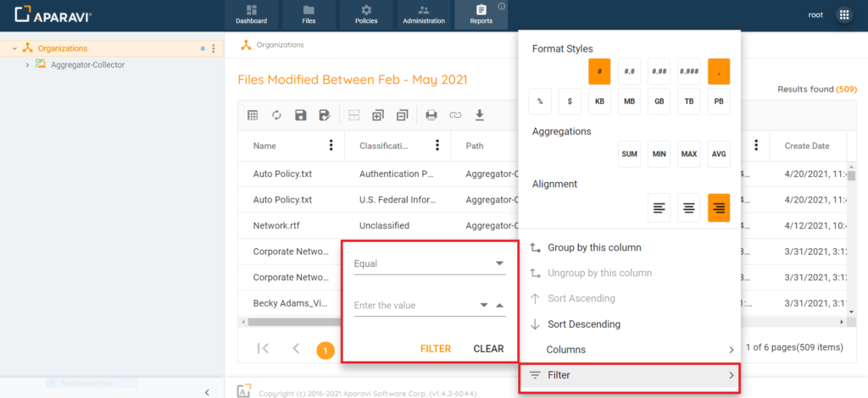Apply one decimal #.# format
This screenshot has width=868, height=398.
click(630, 71)
